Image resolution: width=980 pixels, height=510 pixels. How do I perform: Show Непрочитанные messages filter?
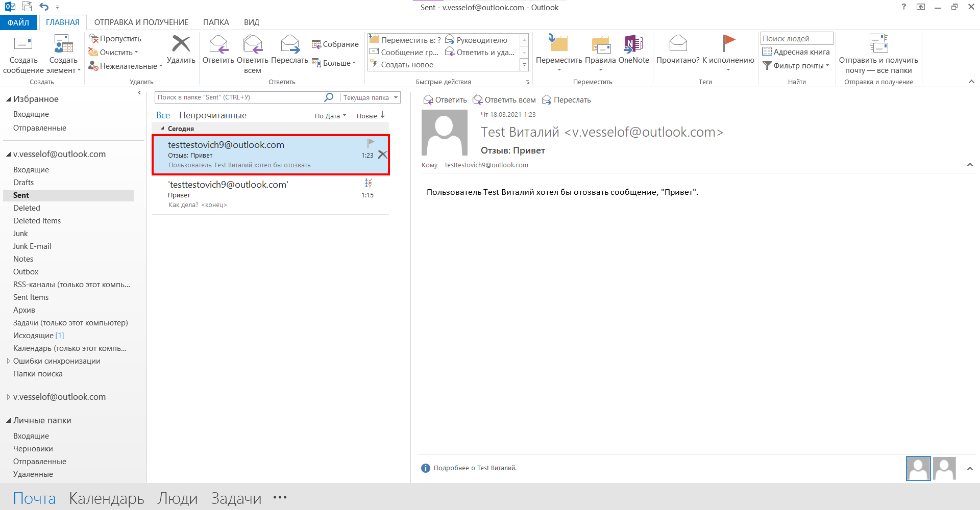[x=213, y=115]
